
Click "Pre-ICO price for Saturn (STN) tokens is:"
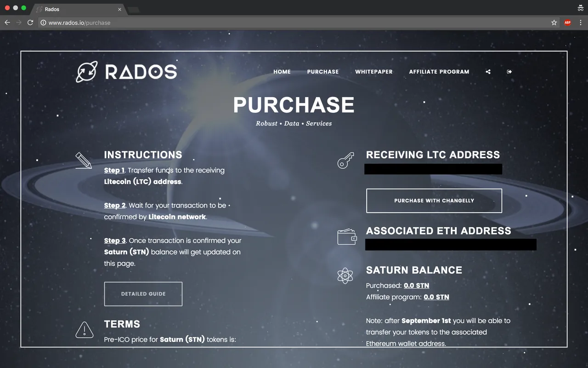[x=170, y=340]
